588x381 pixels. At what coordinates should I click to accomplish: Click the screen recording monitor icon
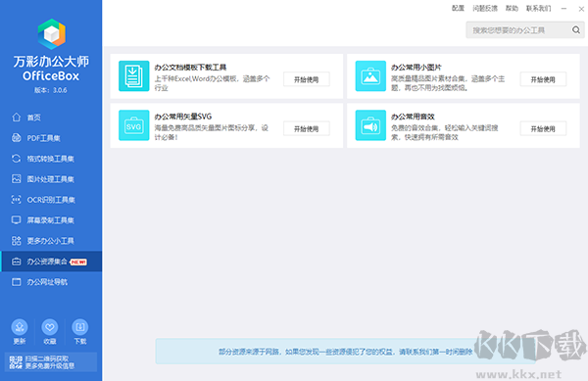pos(16,220)
